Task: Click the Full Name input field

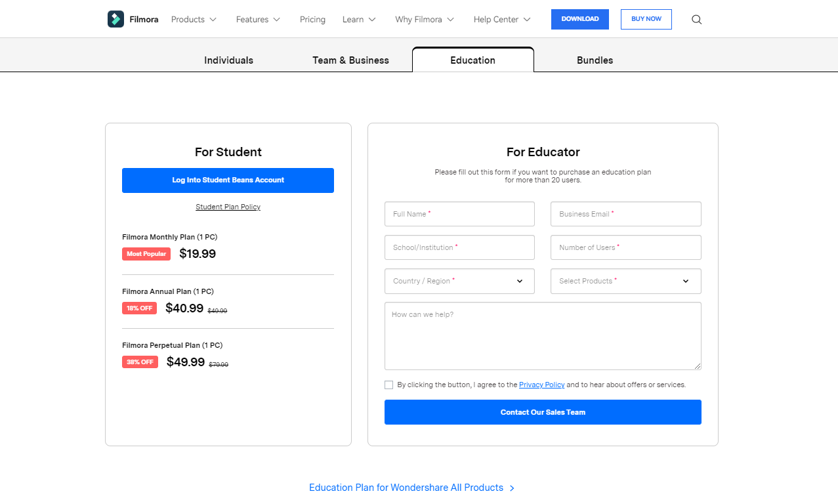Action: click(x=459, y=214)
